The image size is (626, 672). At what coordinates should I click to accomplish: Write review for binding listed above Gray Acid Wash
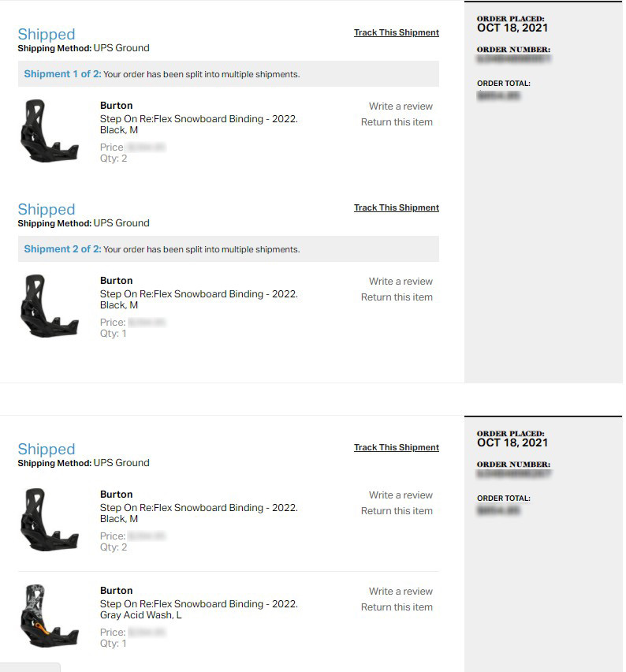pyautogui.click(x=401, y=495)
